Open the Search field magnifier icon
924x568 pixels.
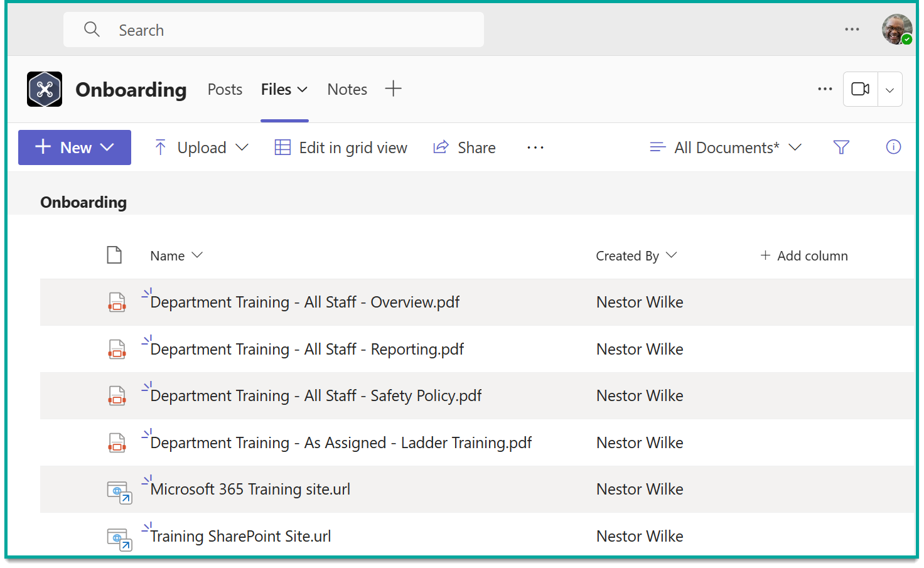point(92,29)
